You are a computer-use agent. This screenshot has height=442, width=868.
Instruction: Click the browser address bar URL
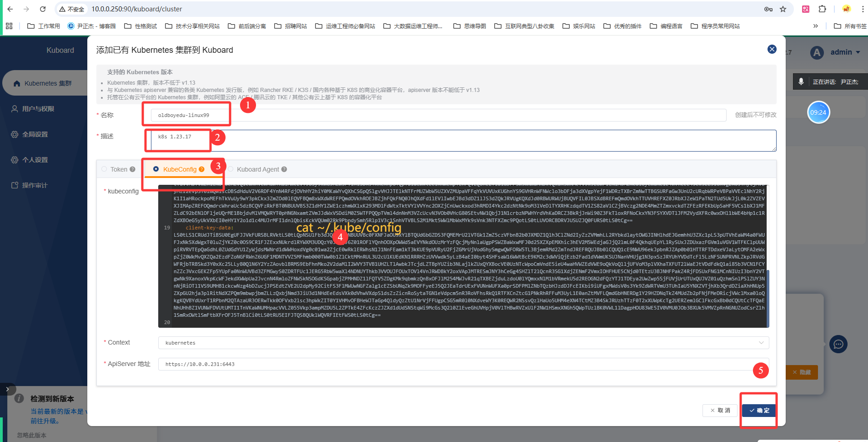[x=136, y=9]
